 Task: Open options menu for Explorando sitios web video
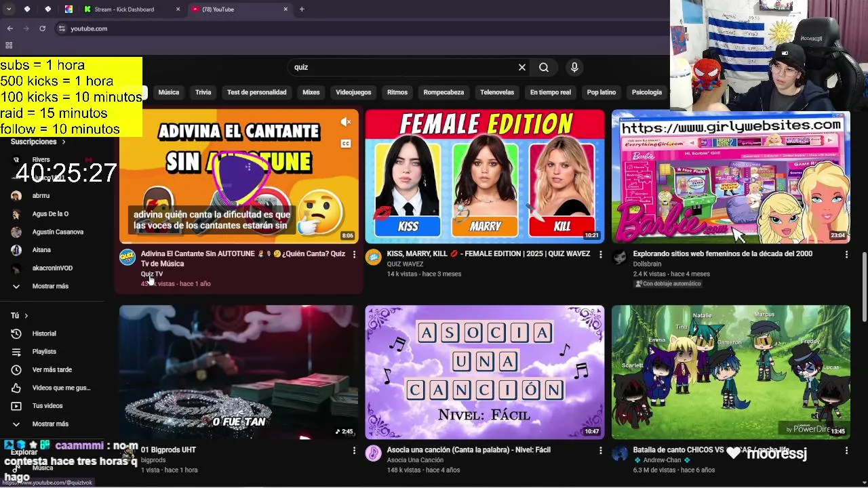click(846, 254)
